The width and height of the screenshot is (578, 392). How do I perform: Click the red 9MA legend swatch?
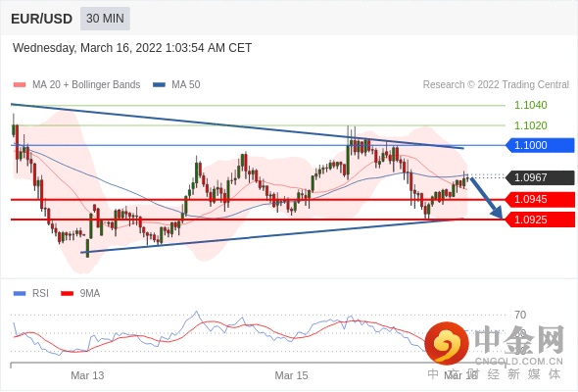tap(67, 294)
